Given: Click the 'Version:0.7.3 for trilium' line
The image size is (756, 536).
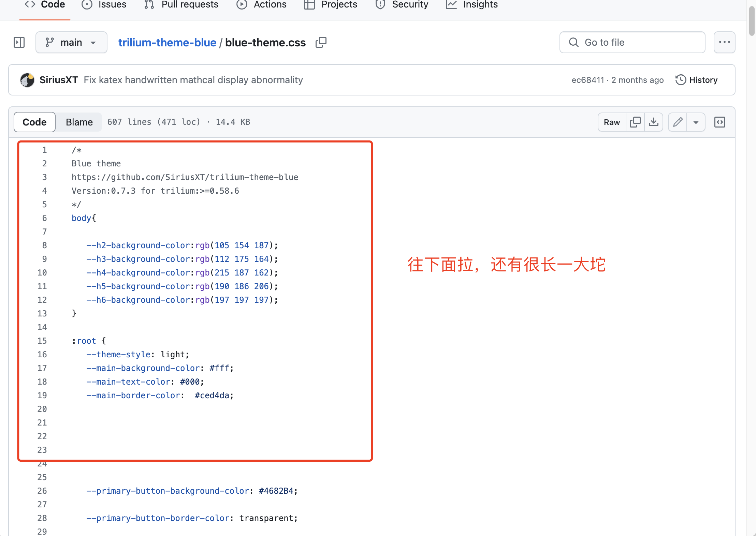Looking at the screenshot, I should (155, 191).
